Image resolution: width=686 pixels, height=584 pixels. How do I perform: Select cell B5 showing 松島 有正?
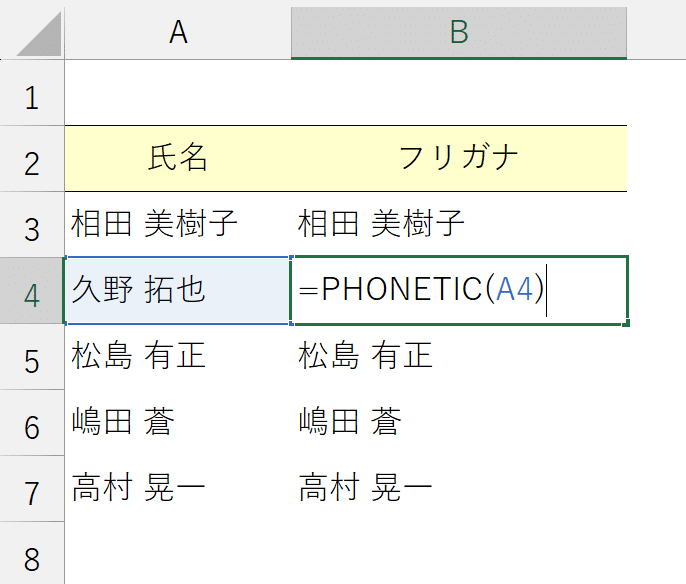point(459,357)
